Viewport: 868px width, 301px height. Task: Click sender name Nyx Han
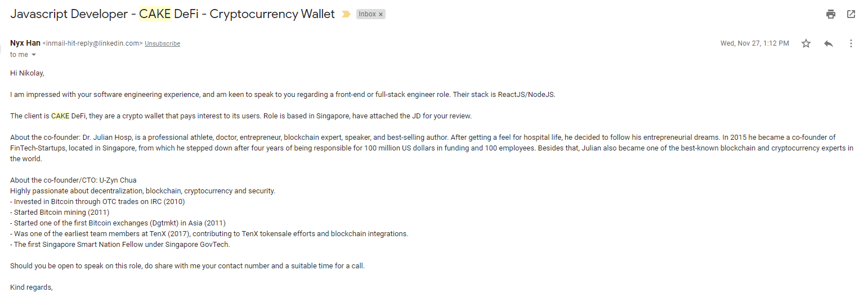(25, 43)
